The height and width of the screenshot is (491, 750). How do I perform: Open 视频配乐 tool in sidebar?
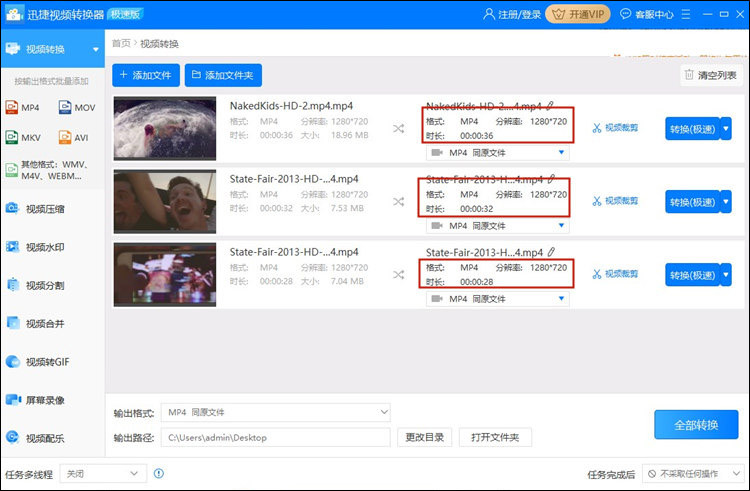click(x=36, y=438)
